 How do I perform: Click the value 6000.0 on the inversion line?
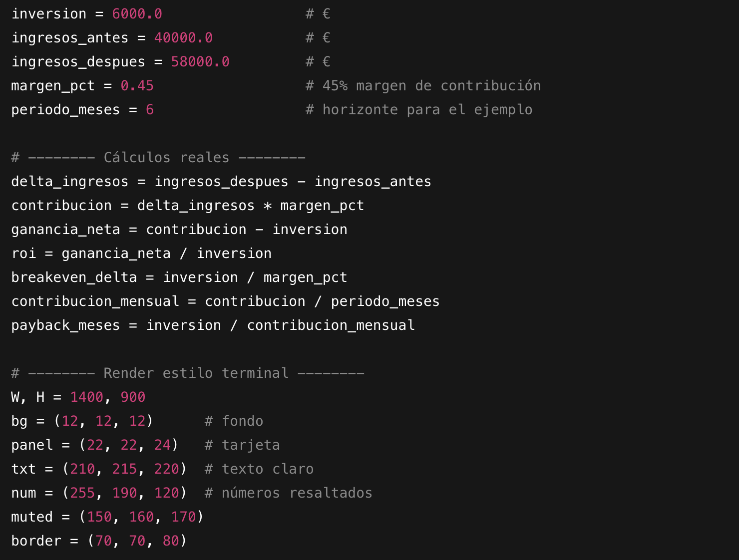tap(137, 14)
